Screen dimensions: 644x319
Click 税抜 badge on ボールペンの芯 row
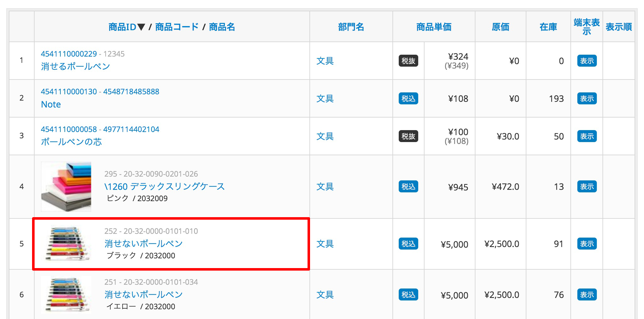click(x=408, y=136)
